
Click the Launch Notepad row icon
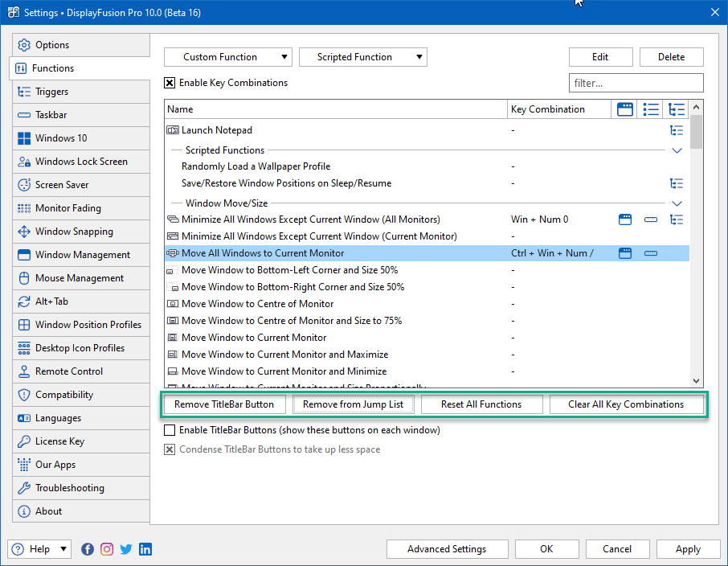(173, 130)
